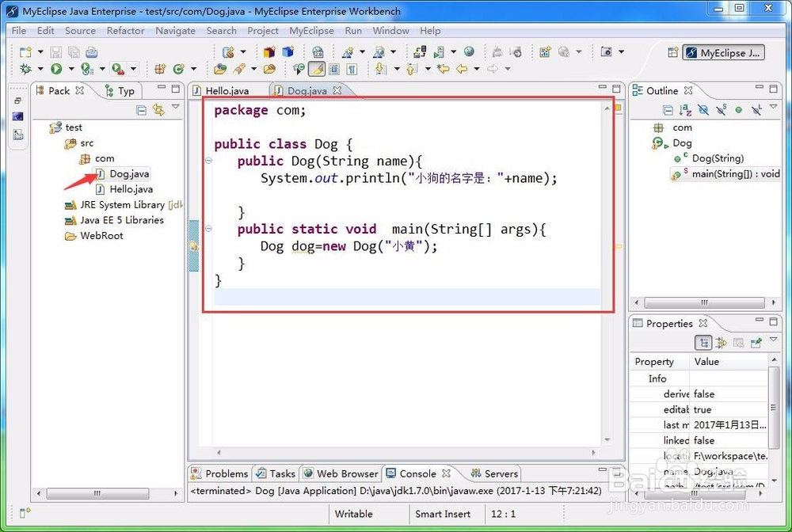Click the Pin to Selection icon in Properties

coord(756,344)
